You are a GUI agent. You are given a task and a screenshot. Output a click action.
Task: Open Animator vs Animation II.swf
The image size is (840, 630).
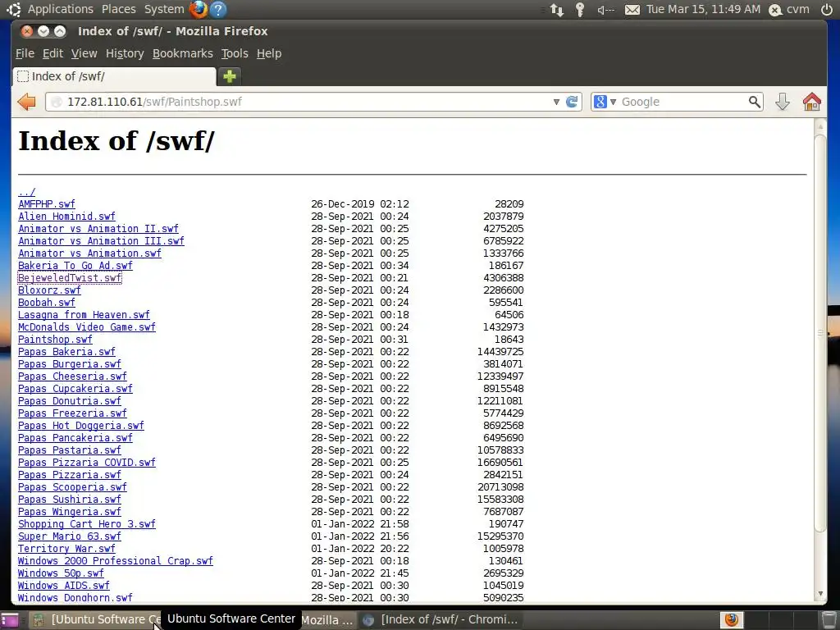point(98,229)
